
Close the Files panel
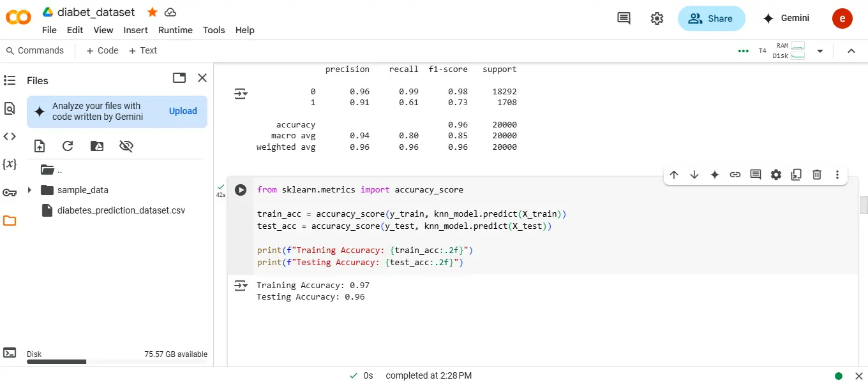pos(202,78)
